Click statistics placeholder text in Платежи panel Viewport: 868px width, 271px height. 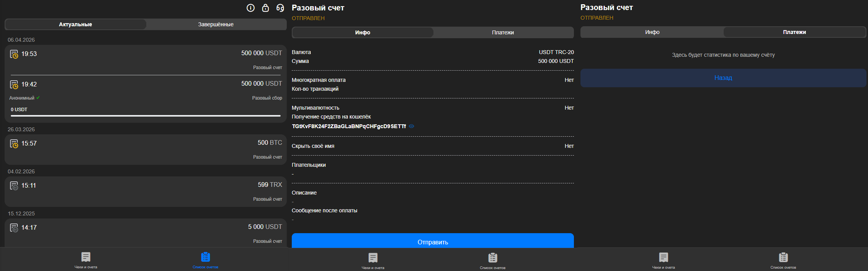(723, 55)
